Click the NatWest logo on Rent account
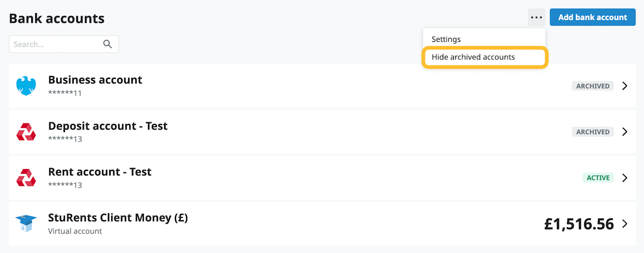The image size is (644, 253). 26,177
